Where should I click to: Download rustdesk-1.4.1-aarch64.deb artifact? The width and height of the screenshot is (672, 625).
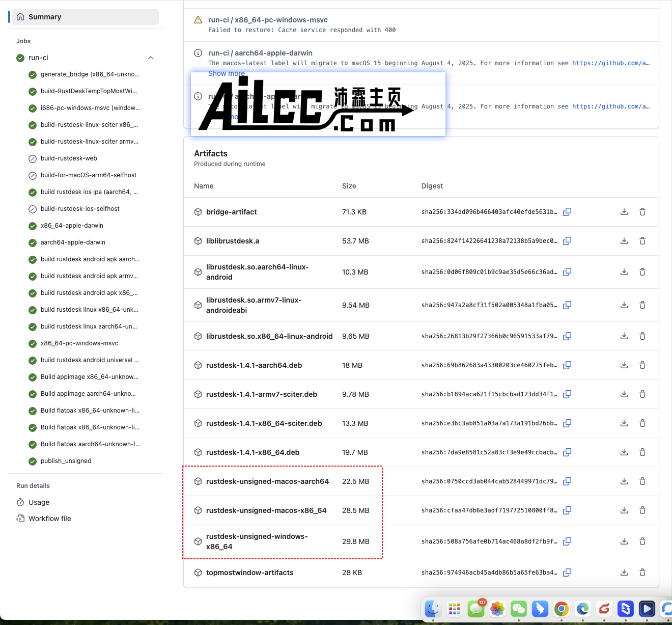624,365
